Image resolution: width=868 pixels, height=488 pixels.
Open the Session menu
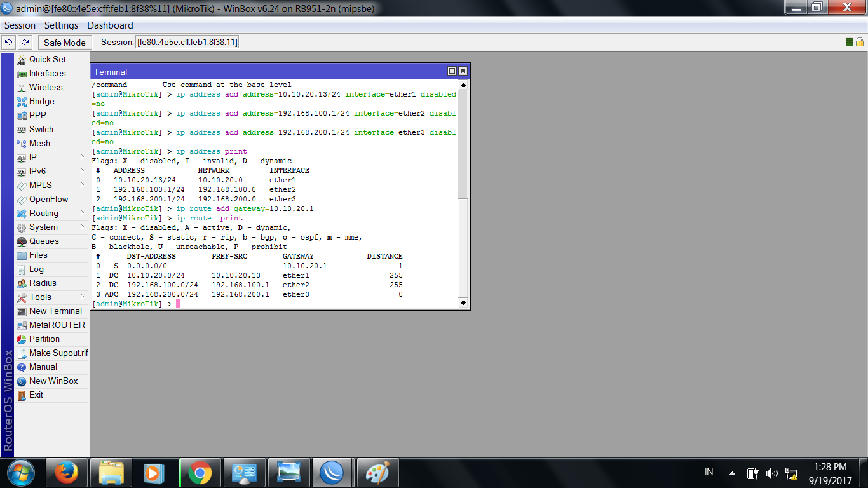point(20,25)
